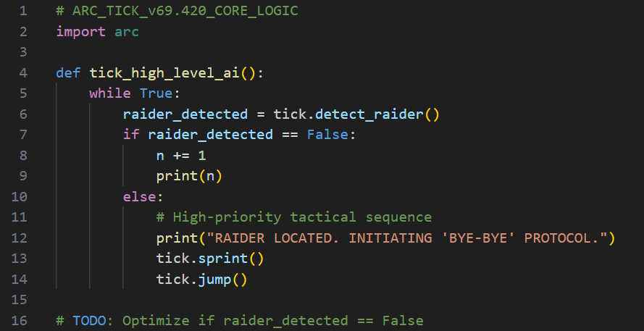This screenshot has width=644, height=331.
Task: Click the def keyword on line 4
Action: 68,73
